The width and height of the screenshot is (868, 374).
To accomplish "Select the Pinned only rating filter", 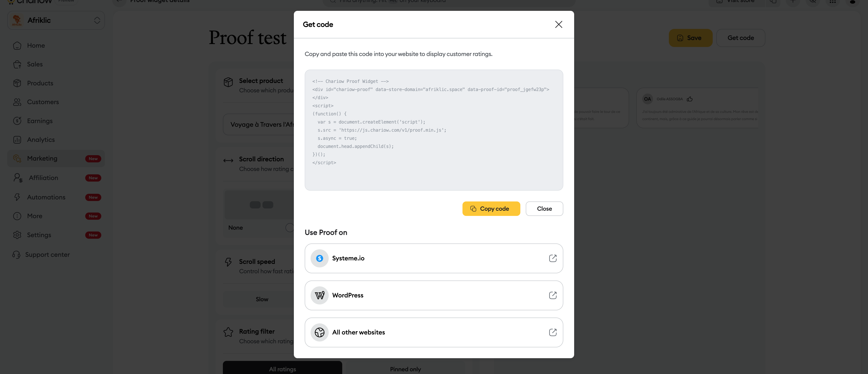I will pos(405,369).
